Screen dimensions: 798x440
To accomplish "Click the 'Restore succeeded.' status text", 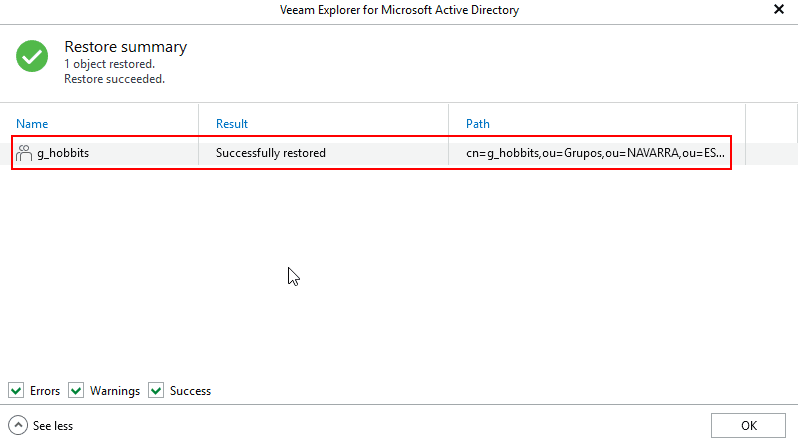I will [114, 78].
